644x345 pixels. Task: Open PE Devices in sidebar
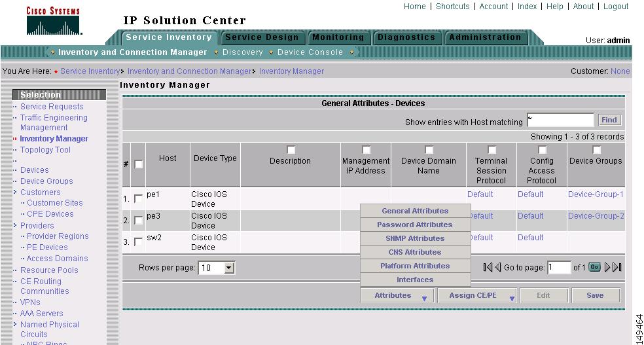[x=47, y=247]
